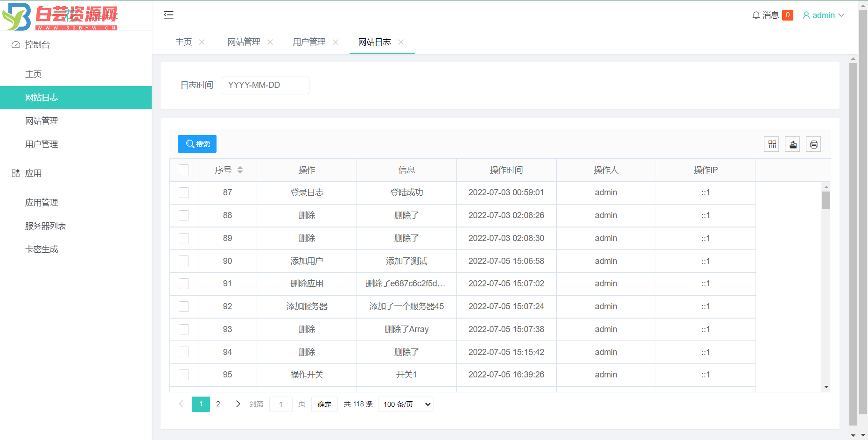868x440 pixels.
Task: Select page 1 in pagination
Action: pyautogui.click(x=201, y=404)
